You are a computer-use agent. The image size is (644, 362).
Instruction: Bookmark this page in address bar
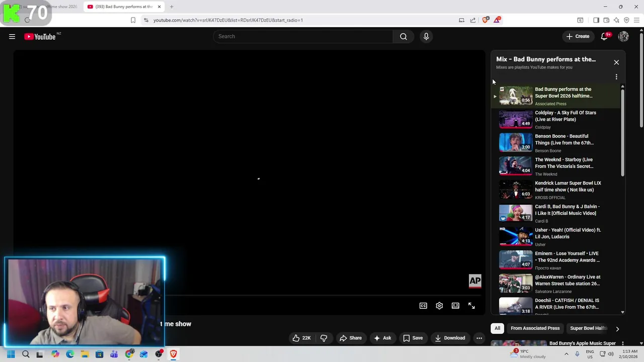(133, 20)
